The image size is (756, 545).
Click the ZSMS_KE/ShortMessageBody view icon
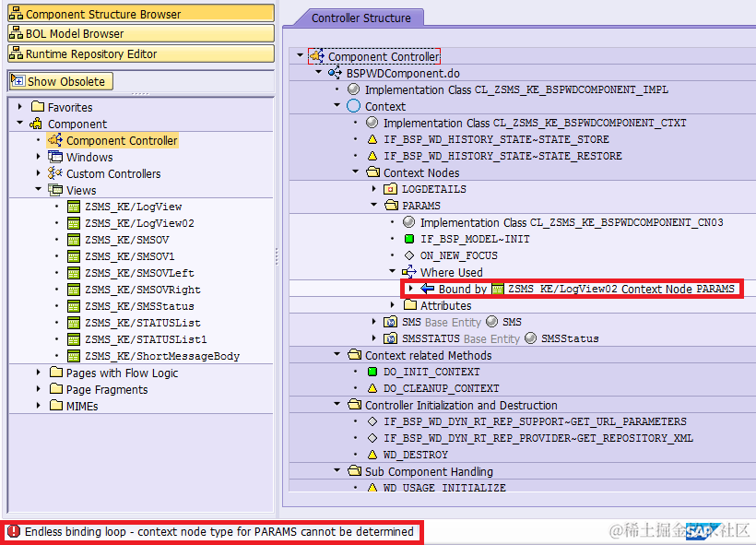click(73, 356)
